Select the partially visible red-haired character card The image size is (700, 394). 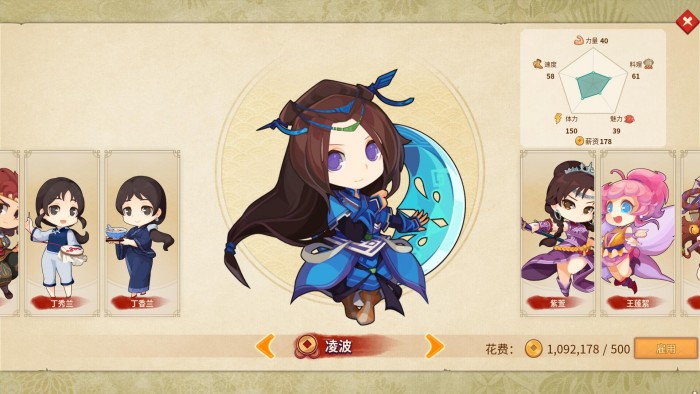tap(9, 233)
